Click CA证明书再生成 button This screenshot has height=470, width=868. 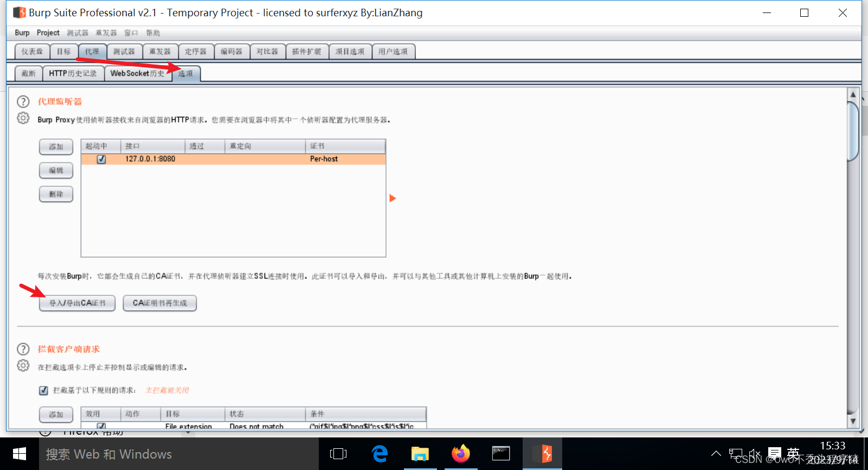coord(160,303)
